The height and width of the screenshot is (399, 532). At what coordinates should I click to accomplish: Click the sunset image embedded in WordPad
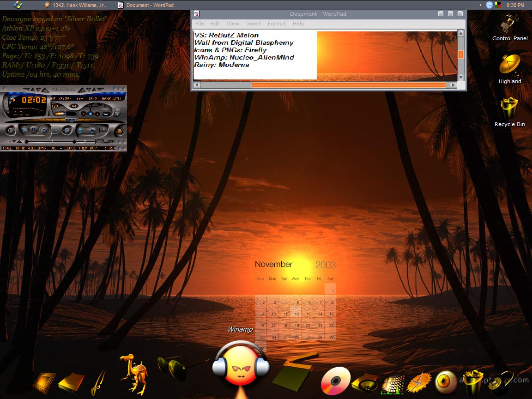click(387, 56)
